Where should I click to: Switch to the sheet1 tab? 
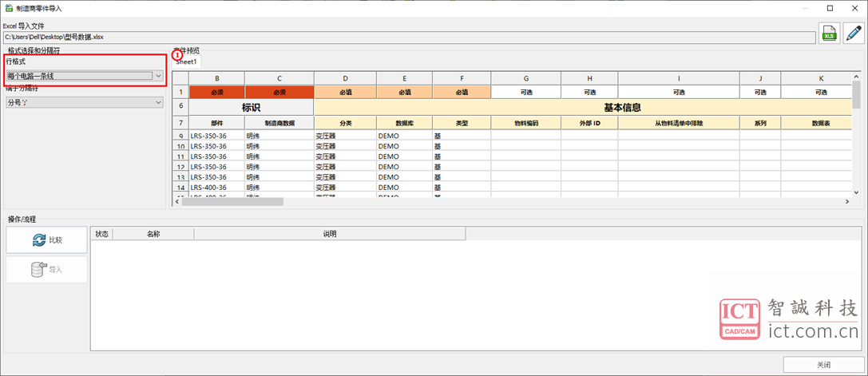186,61
